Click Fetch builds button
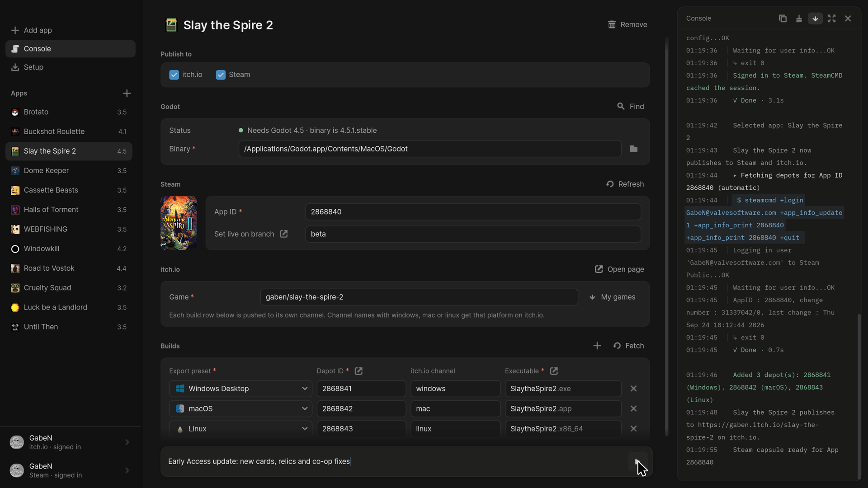Screen dimensions: 868x488 pyautogui.click(x=628, y=346)
